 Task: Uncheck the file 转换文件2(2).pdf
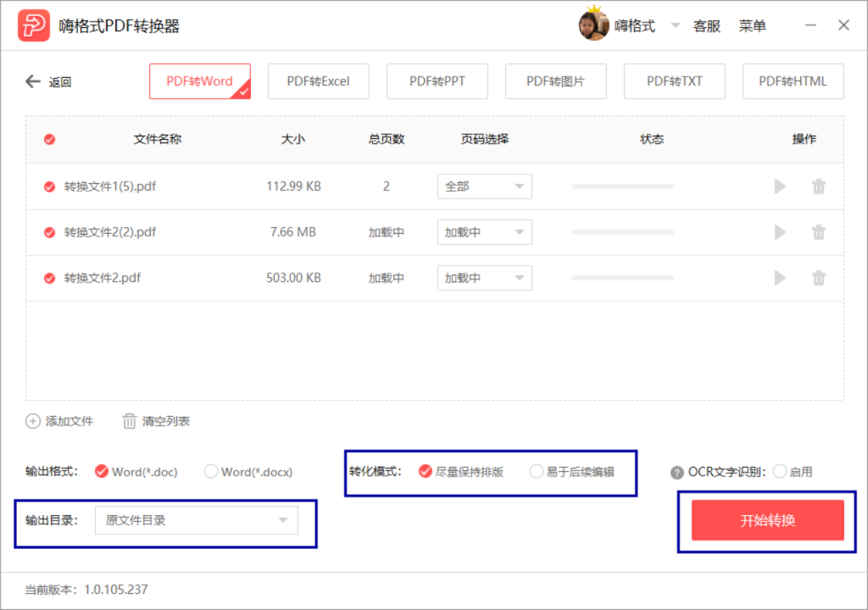[x=49, y=232]
